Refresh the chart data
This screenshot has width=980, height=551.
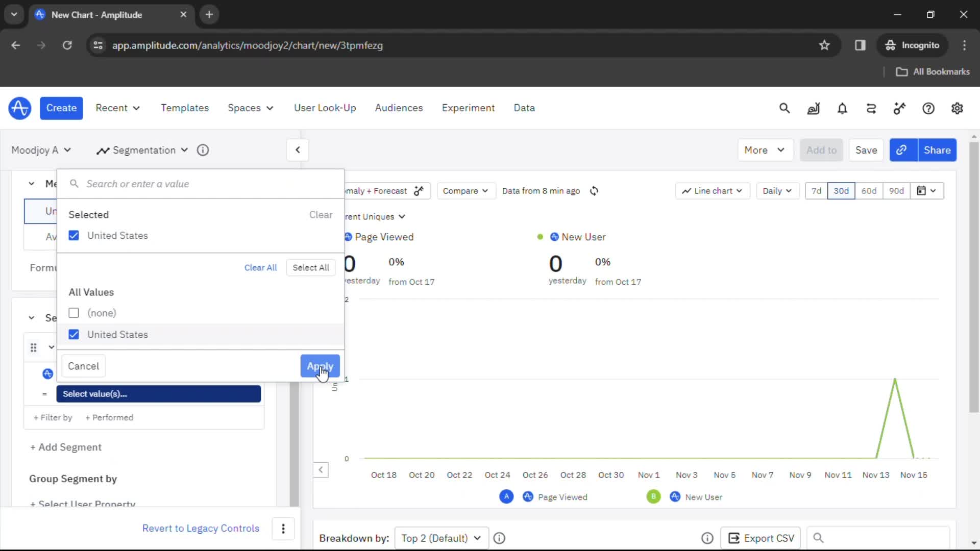(x=594, y=191)
